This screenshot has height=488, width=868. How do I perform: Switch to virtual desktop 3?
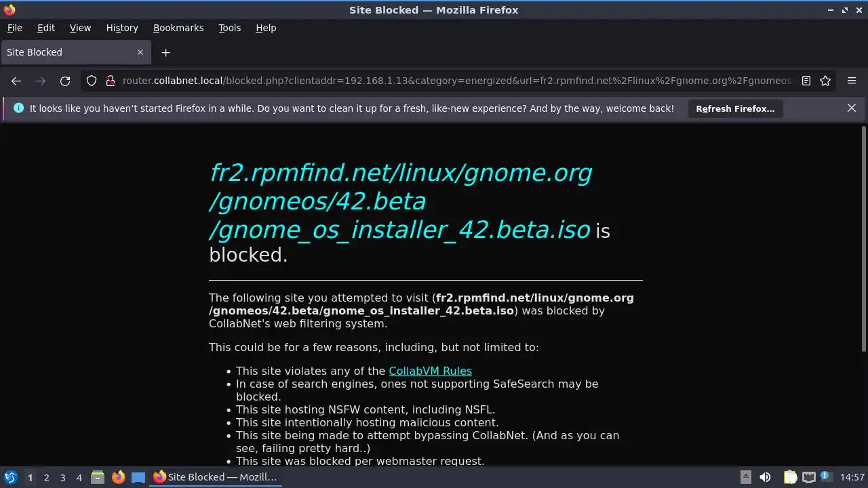coord(62,478)
